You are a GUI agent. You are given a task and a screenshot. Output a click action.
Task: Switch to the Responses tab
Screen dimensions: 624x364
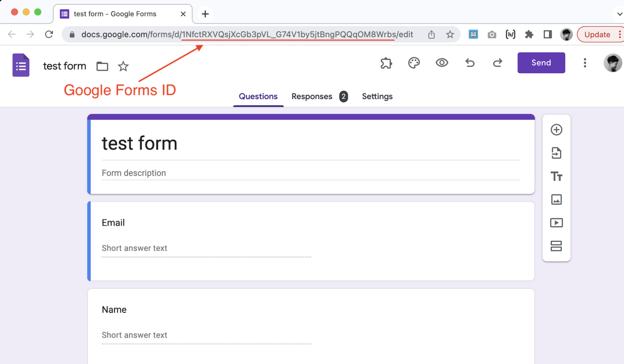tap(312, 96)
